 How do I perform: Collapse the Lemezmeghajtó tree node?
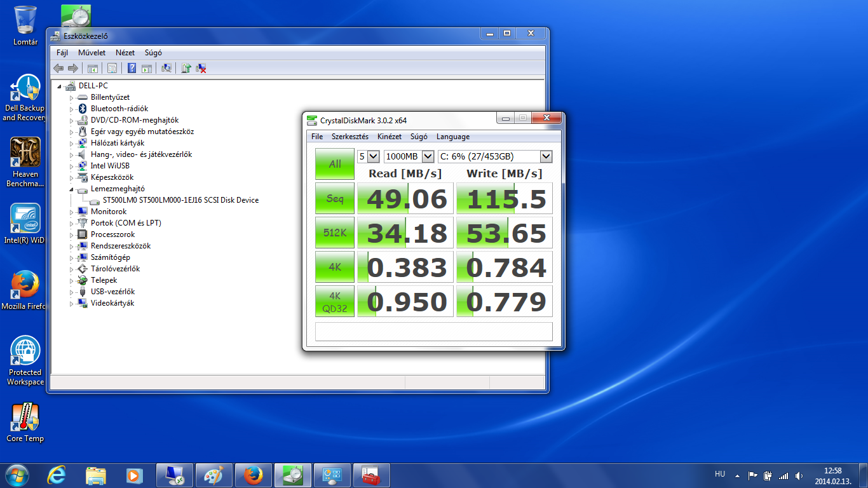71,189
